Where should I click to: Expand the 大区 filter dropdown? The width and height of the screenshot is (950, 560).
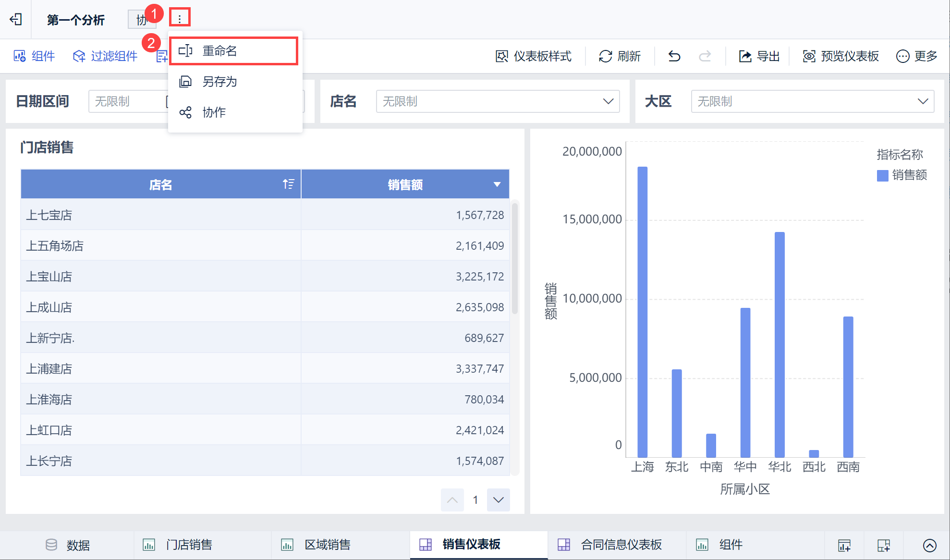point(922,101)
